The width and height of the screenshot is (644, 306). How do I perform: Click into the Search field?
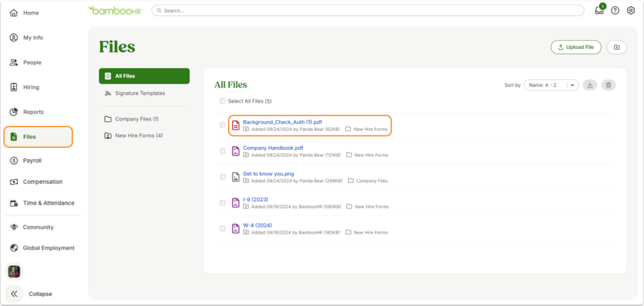368,11
